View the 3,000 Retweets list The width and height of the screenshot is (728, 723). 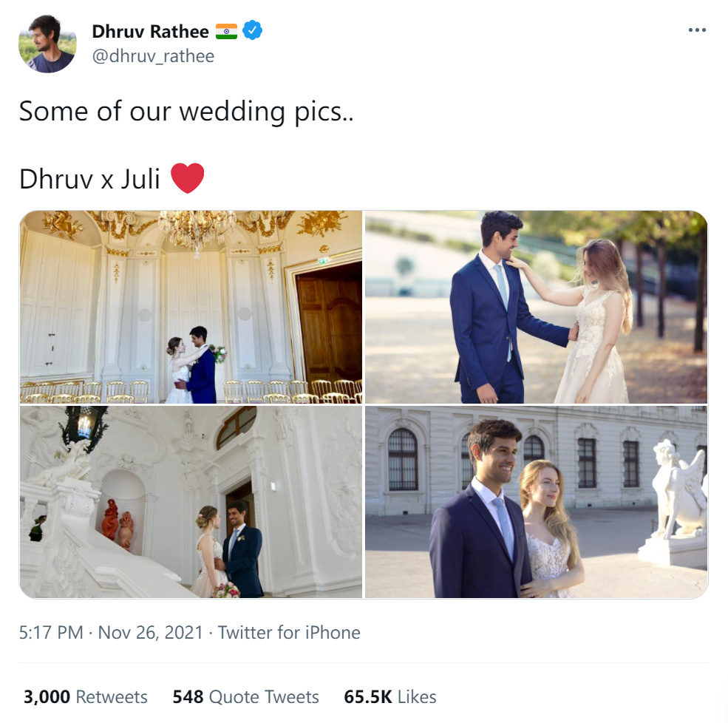point(86,696)
